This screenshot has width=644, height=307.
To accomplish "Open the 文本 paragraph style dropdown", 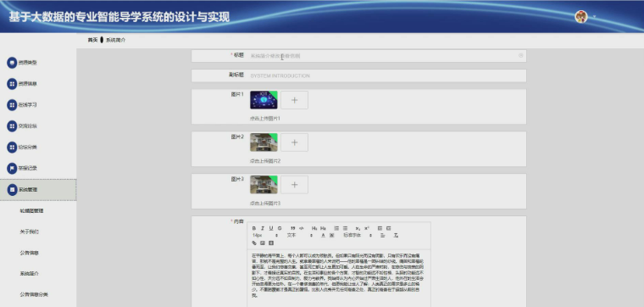I will 300,236.
